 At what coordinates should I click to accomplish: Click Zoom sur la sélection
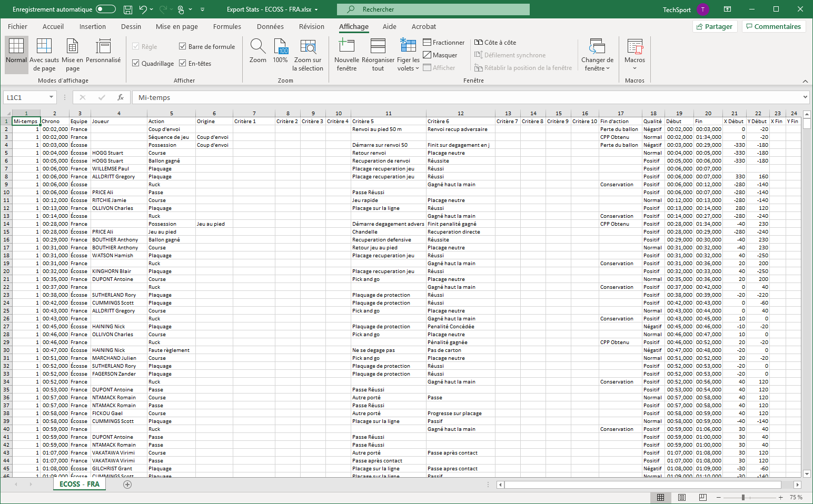tap(308, 55)
